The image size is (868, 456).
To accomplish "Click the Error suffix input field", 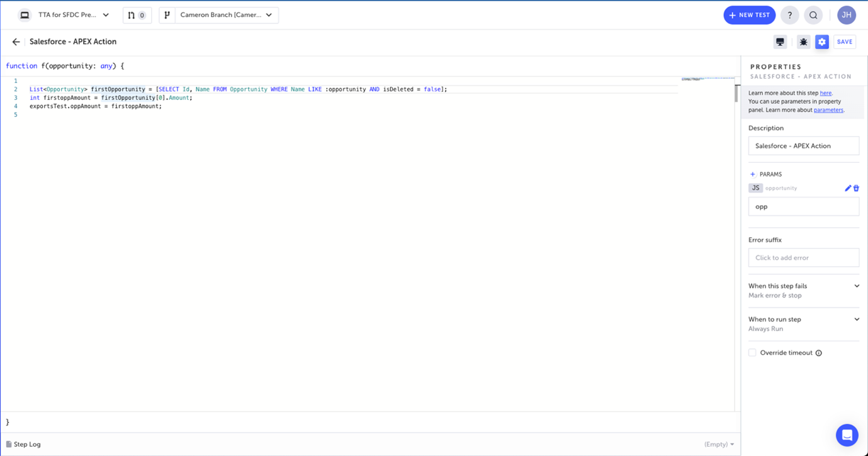I will click(x=803, y=258).
